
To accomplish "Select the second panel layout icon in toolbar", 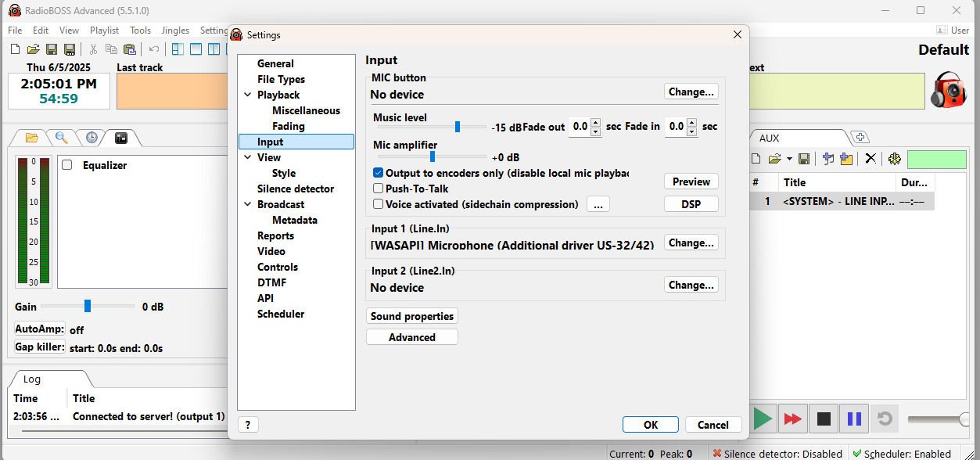I will 196,49.
